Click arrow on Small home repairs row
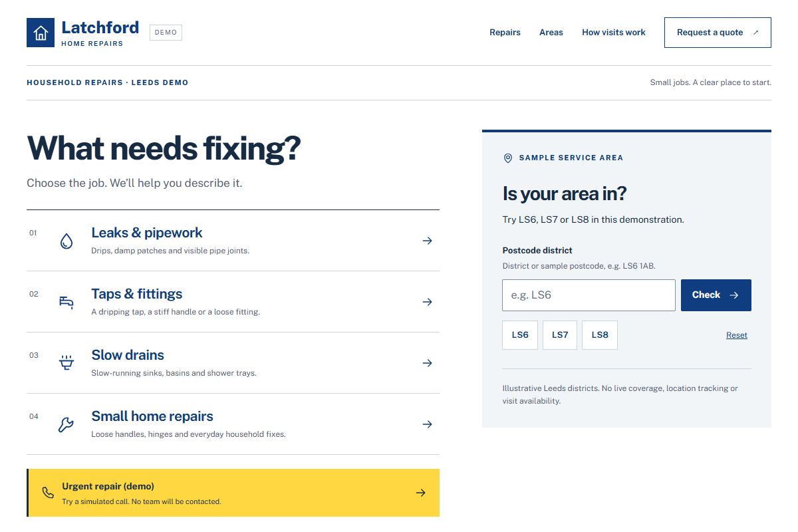Viewport: 798px width, 532px height. (428, 424)
